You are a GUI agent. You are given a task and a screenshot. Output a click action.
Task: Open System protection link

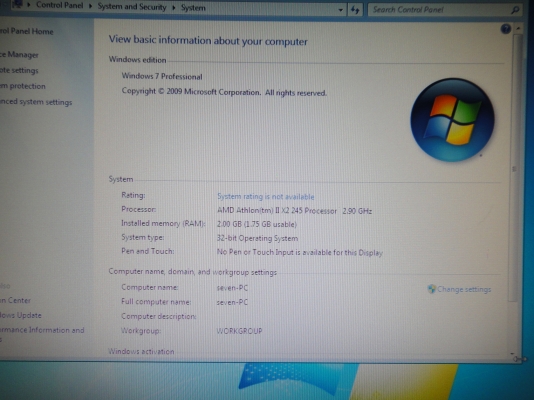(x=23, y=86)
